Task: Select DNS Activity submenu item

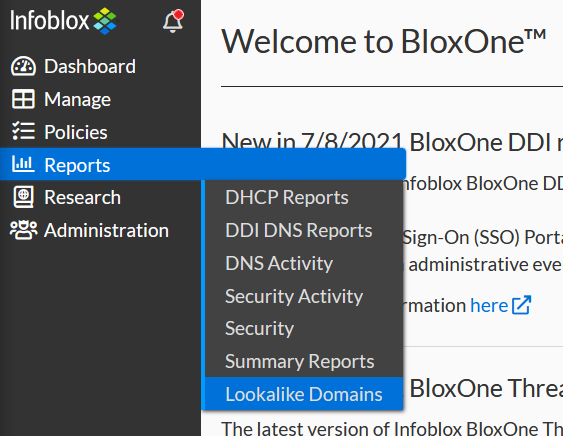Action: click(x=304, y=263)
